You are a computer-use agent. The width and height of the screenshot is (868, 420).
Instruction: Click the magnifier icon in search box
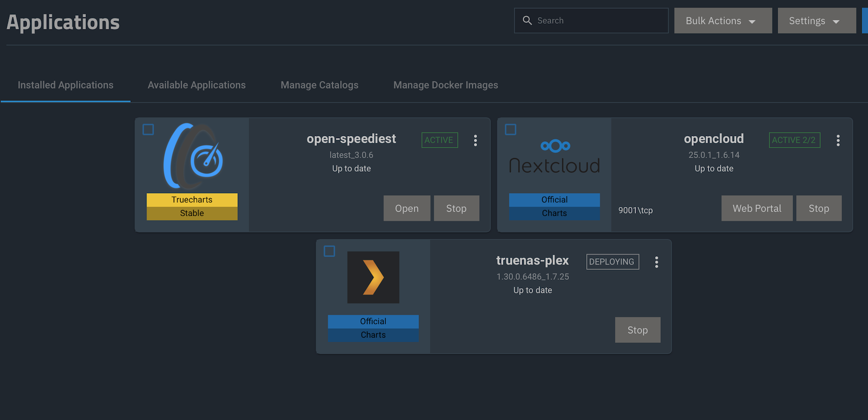coord(527,20)
